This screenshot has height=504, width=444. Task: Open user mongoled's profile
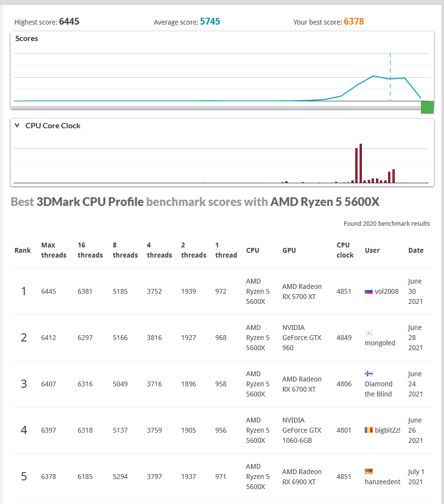pyautogui.click(x=380, y=343)
